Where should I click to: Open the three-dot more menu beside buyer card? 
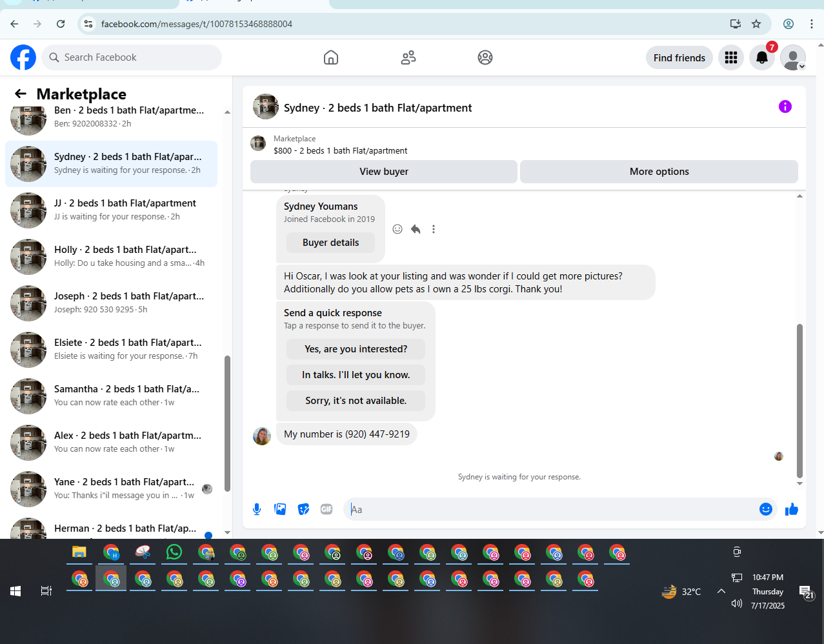click(434, 229)
